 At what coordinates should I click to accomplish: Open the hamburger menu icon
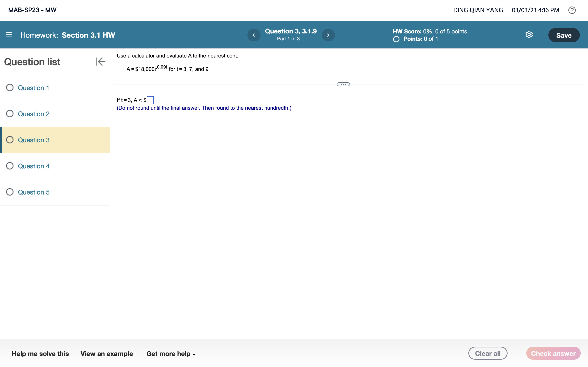click(9, 35)
